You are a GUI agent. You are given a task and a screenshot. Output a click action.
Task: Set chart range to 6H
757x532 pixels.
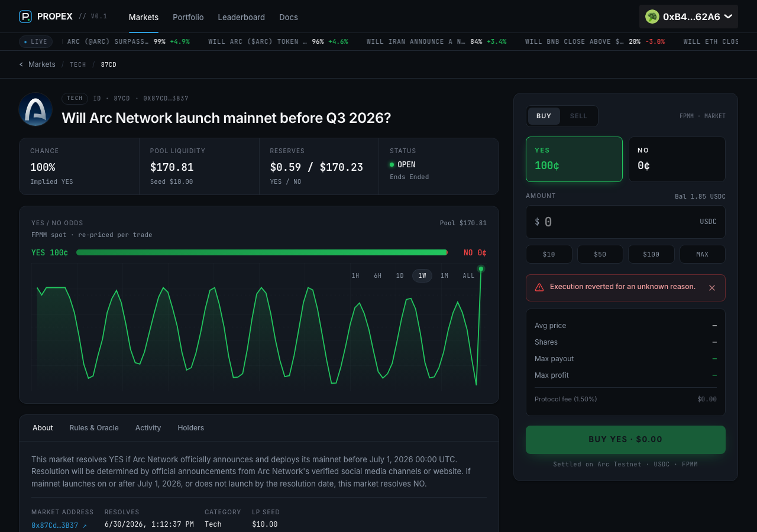pos(377,276)
